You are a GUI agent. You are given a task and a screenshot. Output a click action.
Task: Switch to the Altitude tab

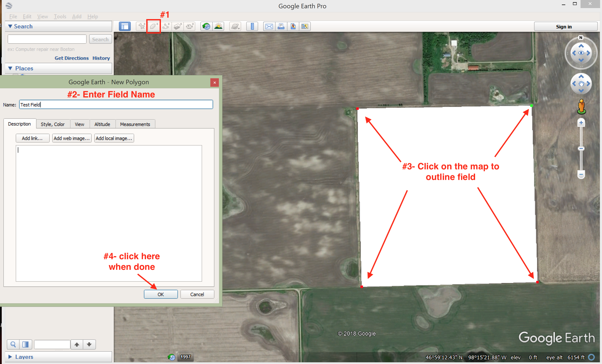point(102,124)
